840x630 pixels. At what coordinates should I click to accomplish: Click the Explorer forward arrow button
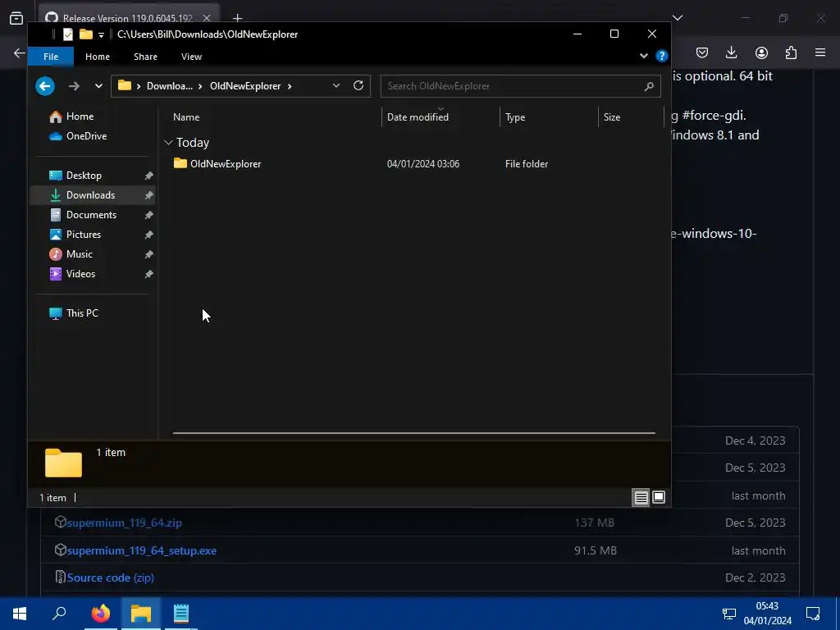point(74,85)
